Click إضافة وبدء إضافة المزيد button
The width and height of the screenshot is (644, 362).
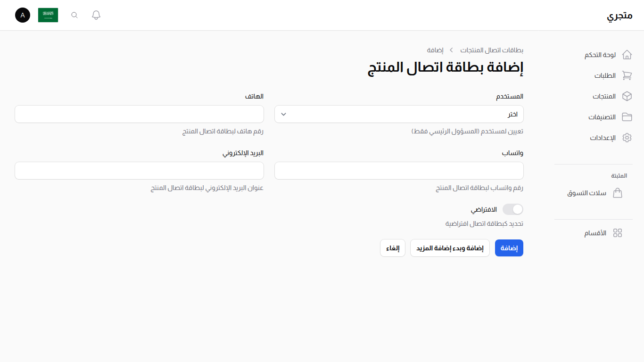[x=449, y=247]
